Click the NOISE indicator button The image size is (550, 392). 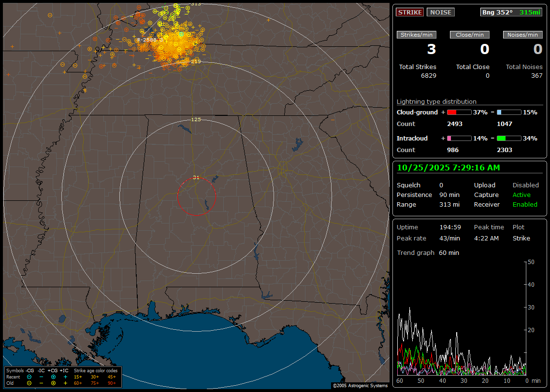pyautogui.click(x=440, y=12)
